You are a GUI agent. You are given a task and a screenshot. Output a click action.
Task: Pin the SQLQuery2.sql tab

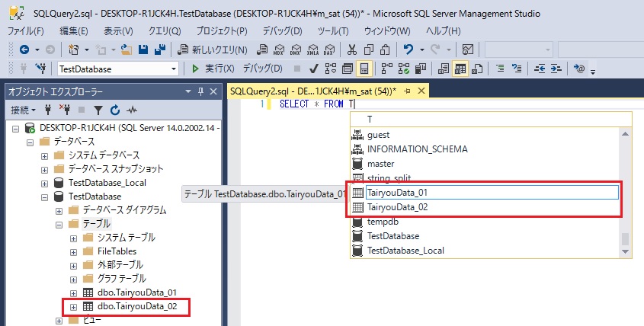coord(408,91)
